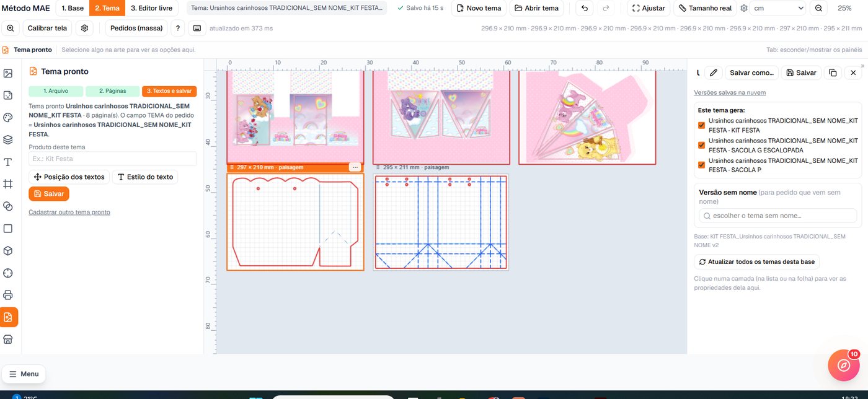
Task: Close the right panel with the X
Action: click(853, 72)
